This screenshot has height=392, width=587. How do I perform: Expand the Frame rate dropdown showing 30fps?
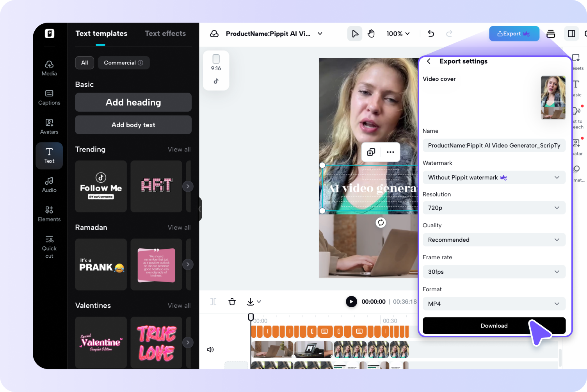(494, 272)
